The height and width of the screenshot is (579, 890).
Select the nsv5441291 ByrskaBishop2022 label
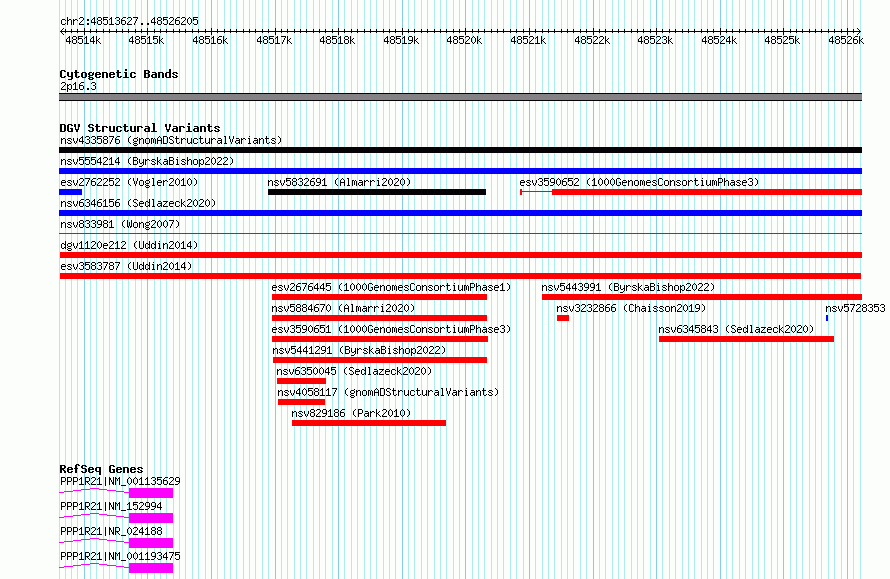point(359,350)
